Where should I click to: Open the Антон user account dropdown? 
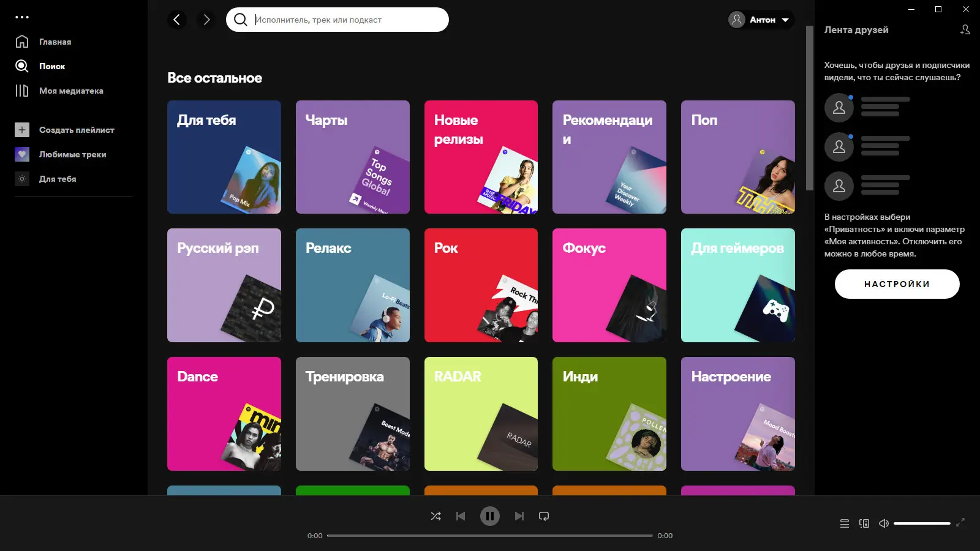[x=761, y=20]
